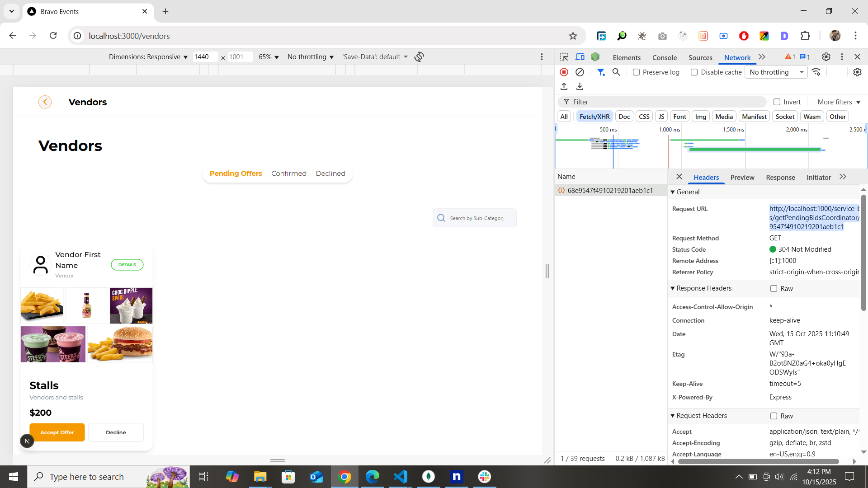Select the inspect element picker icon
Screen dimensions: 868x488
[x=564, y=57]
